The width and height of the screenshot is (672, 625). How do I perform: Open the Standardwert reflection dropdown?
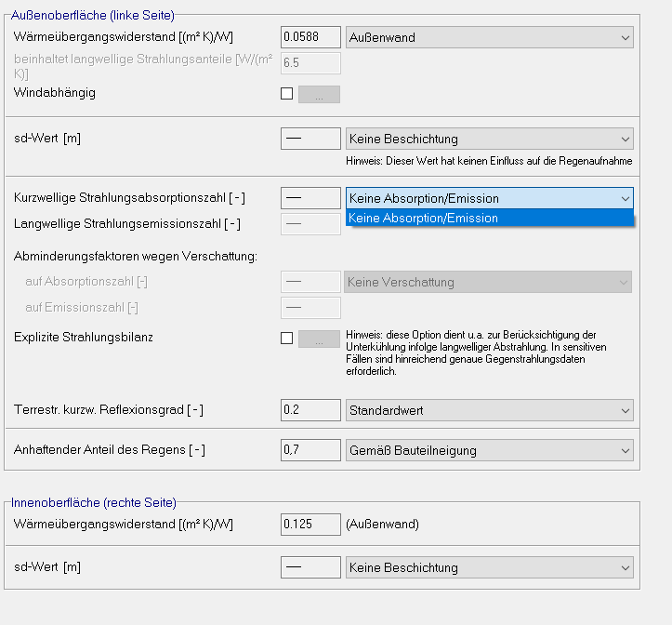489,410
